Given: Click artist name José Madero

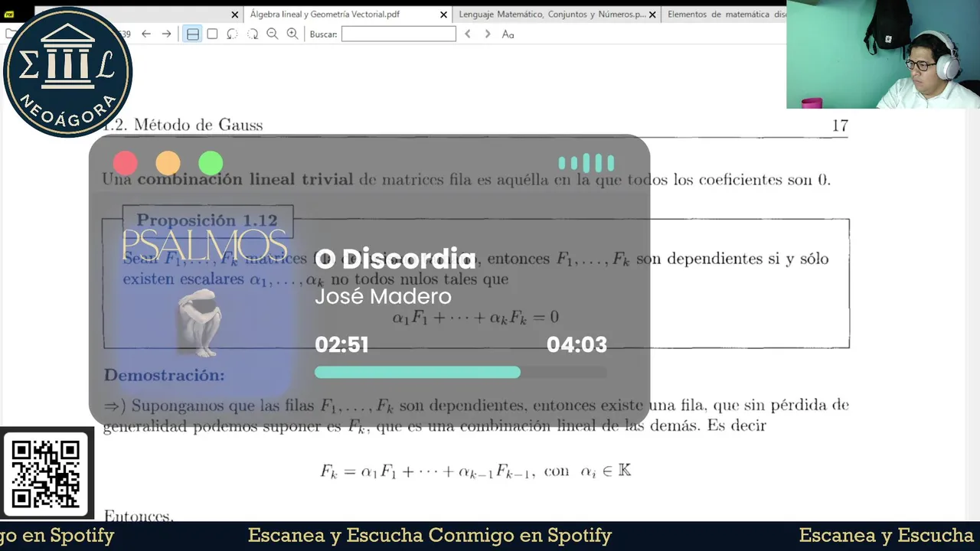Looking at the screenshot, I should 383,296.
